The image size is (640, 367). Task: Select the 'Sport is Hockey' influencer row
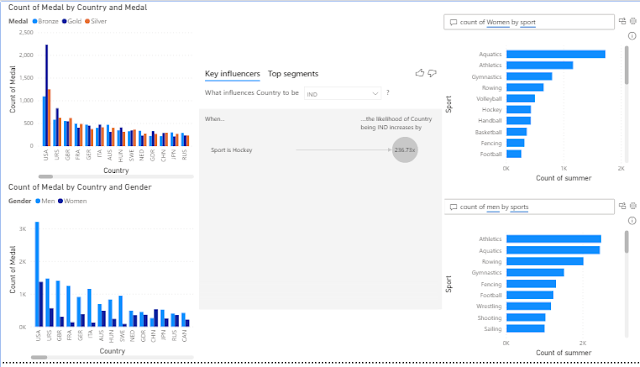click(314, 150)
